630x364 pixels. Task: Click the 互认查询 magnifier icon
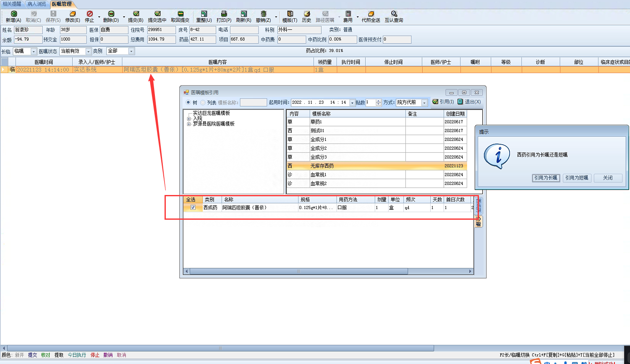click(x=394, y=14)
